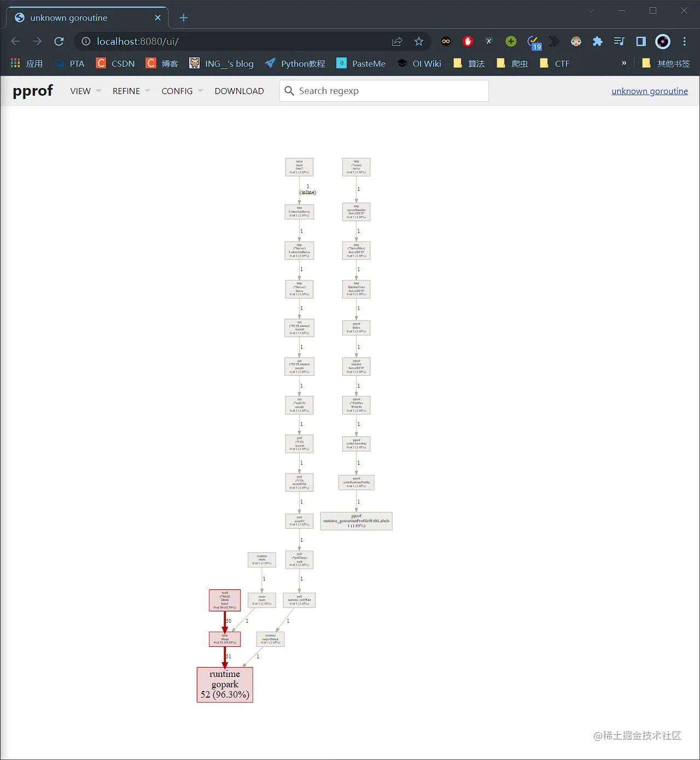Open the CTF bookmark folder
The image size is (700, 760).
554,63
